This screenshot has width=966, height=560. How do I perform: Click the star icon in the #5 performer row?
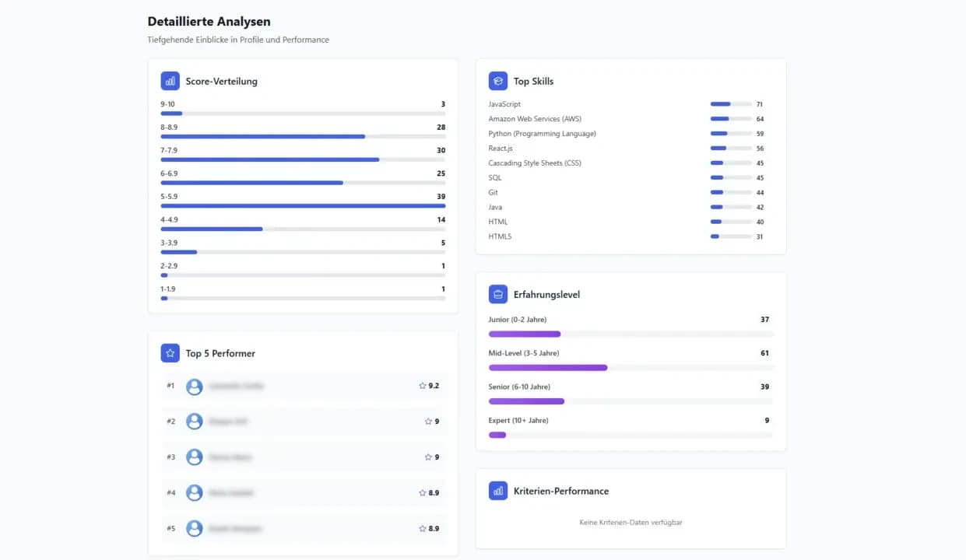[423, 529]
